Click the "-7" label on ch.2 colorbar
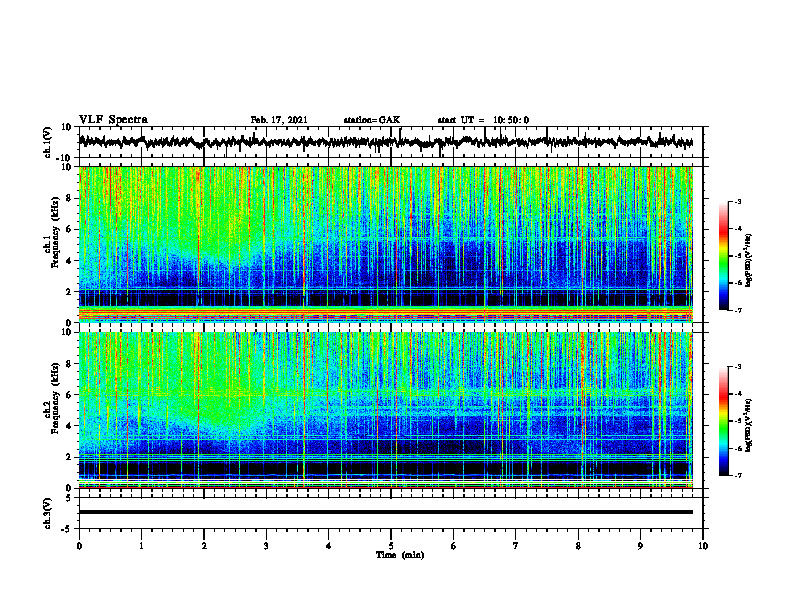 tap(738, 475)
